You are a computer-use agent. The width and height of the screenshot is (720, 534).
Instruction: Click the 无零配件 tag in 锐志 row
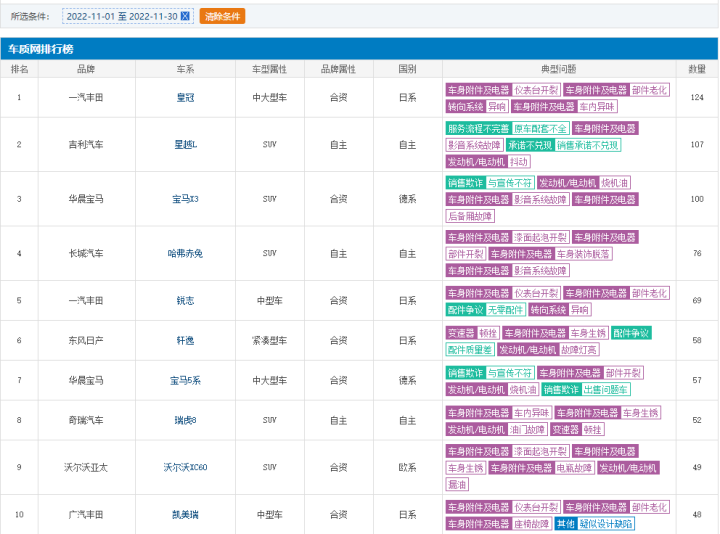[x=505, y=310]
